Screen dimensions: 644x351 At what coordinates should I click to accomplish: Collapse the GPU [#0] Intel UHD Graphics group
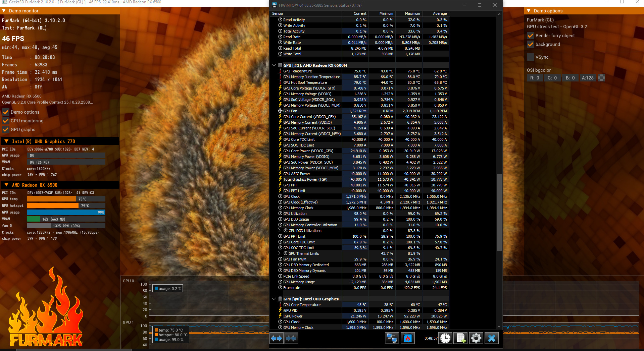(274, 299)
